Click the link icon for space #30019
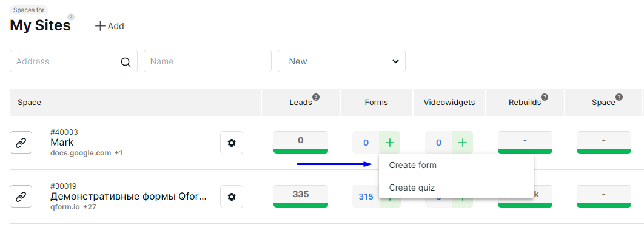The width and height of the screenshot is (644, 247). coord(21,197)
